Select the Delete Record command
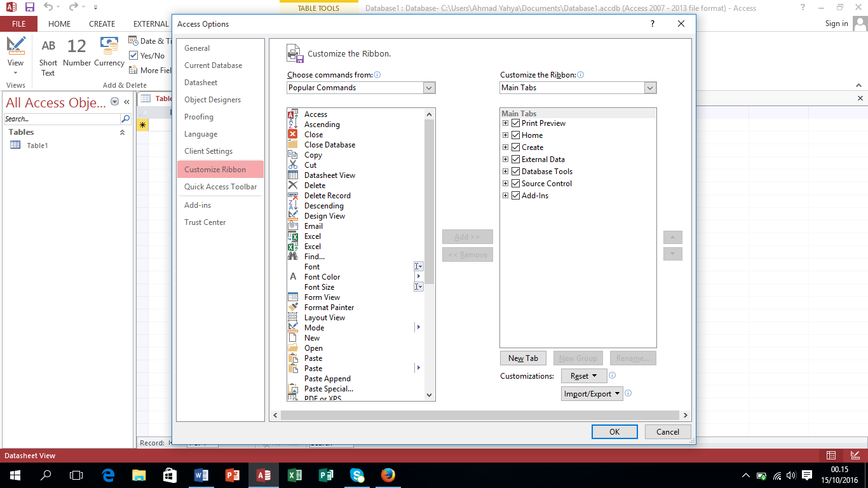 (x=327, y=195)
